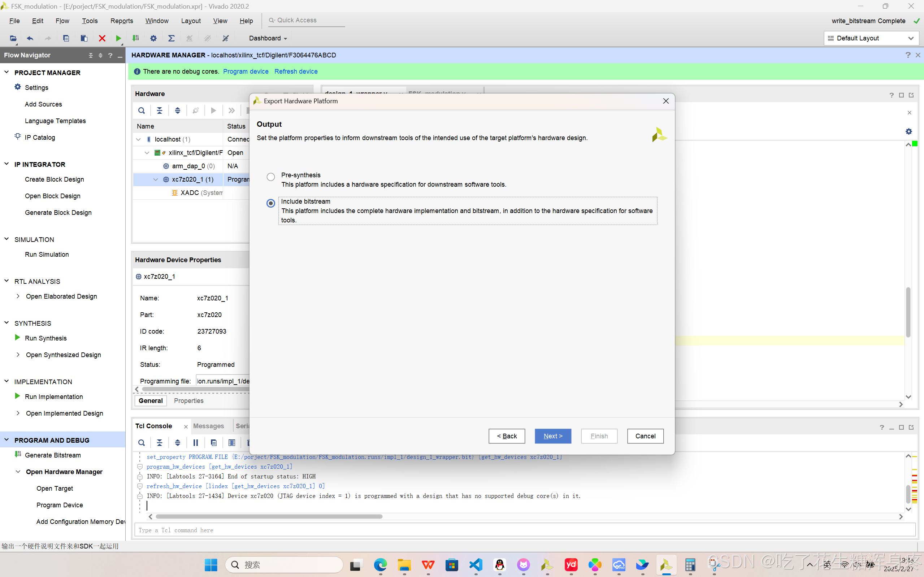Click Create Block Design
Image resolution: width=924 pixels, height=577 pixels.
coord(54,179)
